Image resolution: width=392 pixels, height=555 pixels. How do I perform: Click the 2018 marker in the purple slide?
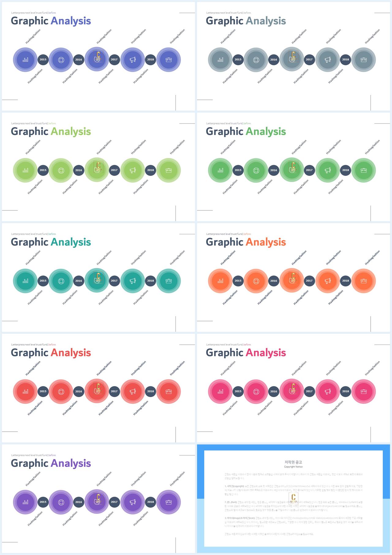tap(150, 502)
